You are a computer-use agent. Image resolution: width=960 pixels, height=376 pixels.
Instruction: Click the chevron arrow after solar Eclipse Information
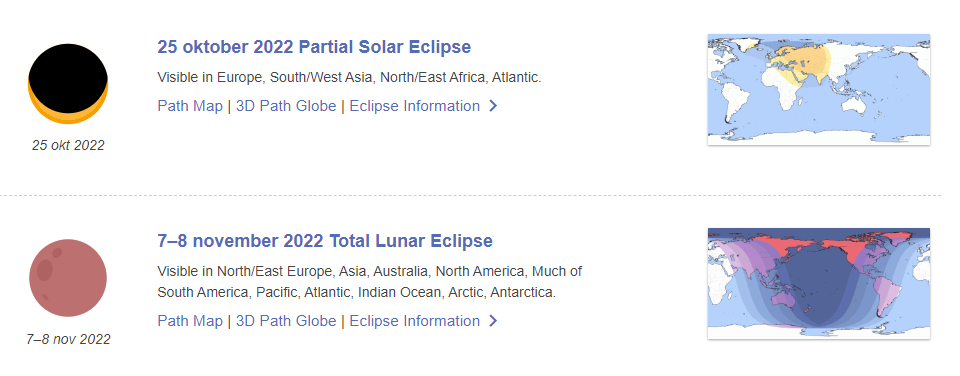coord(493,107)
